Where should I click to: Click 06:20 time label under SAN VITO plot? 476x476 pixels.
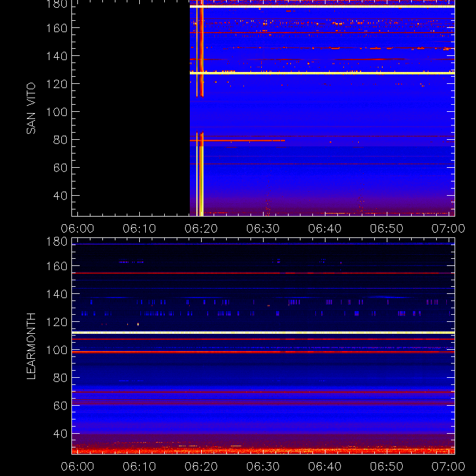pyautogui.click(x=201, y=228)
